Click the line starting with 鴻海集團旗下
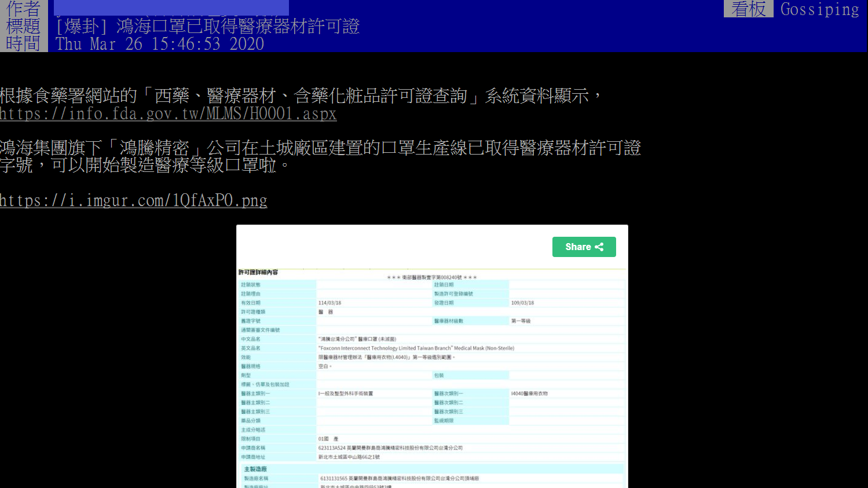This screenshot has width=868, height=488. pyautogui.click(x=320, y=148)
